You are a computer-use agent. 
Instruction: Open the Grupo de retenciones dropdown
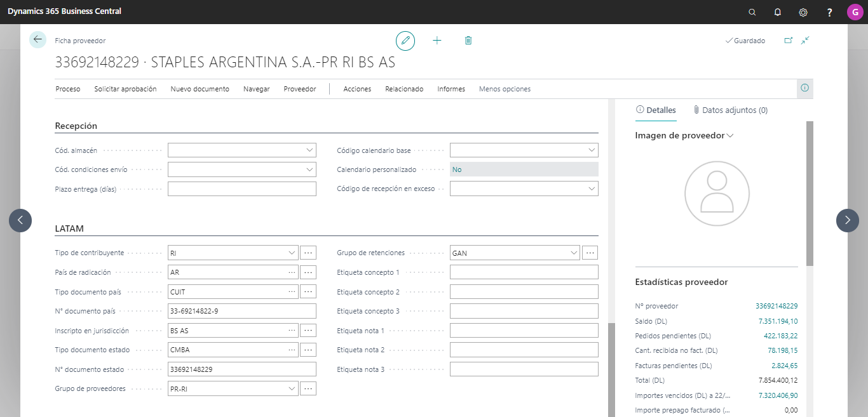click(x=574, y=253)
